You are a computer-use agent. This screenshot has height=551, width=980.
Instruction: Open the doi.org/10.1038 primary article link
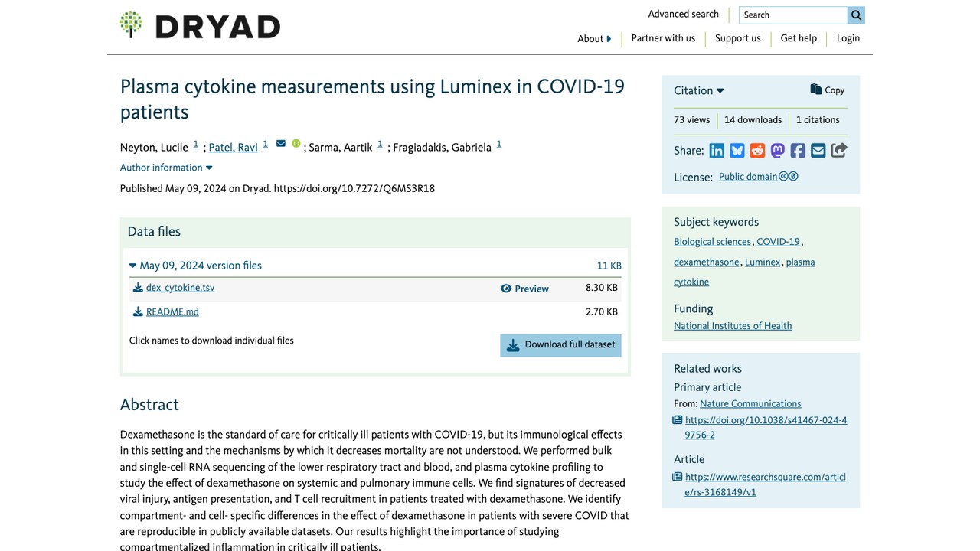[766, 428]
